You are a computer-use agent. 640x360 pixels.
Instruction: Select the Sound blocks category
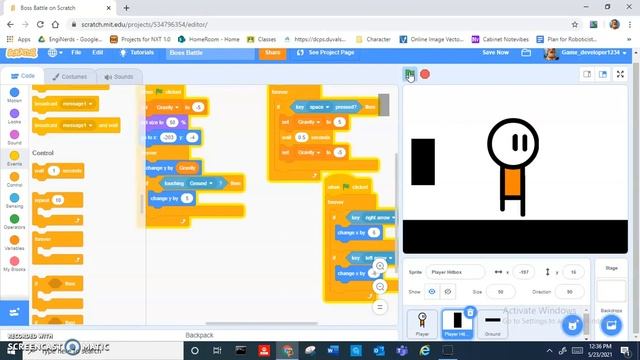tap(14, 138)
